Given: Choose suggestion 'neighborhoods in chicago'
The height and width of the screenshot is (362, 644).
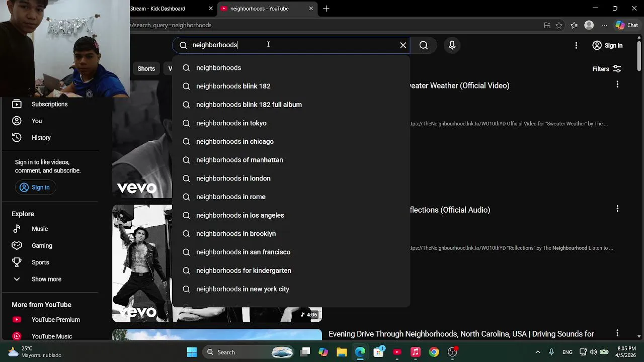Looking at the screenshot, I should click(x=291, y=142).
